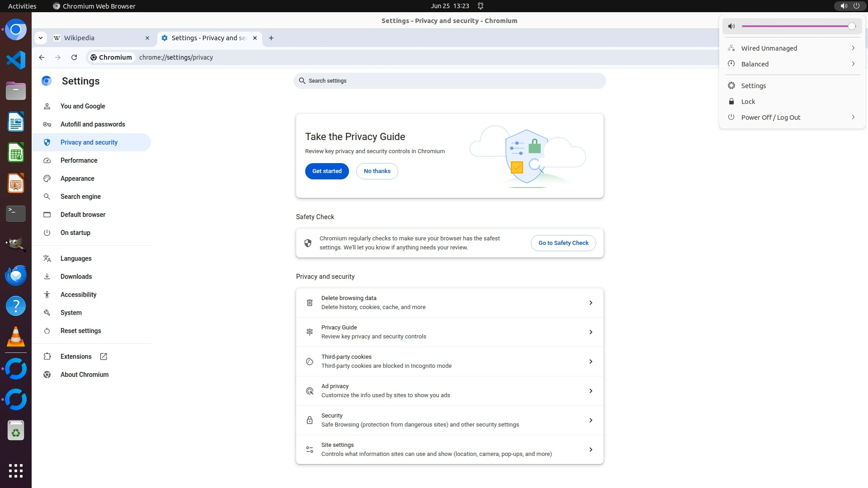Mute volume via speaker icon in system menu
This screenshot has width=868, height=488.
point(731,26)
